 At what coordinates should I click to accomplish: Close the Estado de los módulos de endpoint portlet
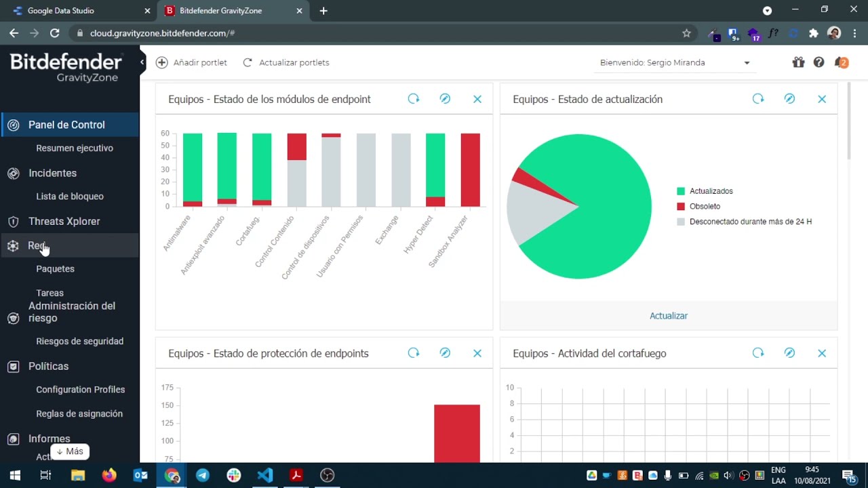(477, 99)
